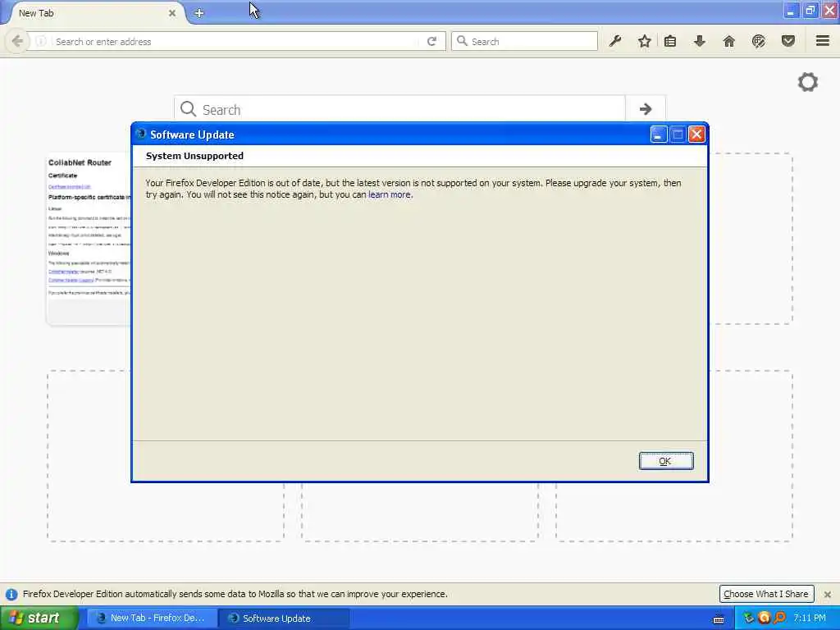Open Downloads arrow icon
Viewport: 840px width, 630px height.
tap(700, 41)
